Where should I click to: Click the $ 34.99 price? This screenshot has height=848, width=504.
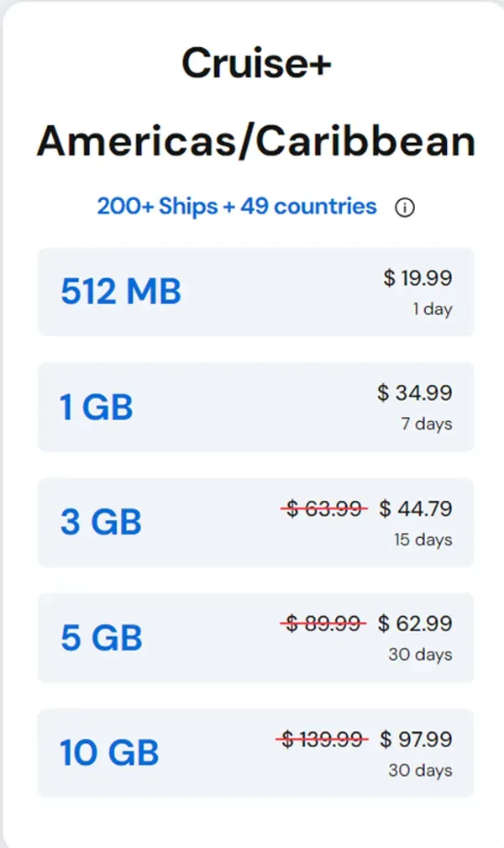(x=415, y=392)
